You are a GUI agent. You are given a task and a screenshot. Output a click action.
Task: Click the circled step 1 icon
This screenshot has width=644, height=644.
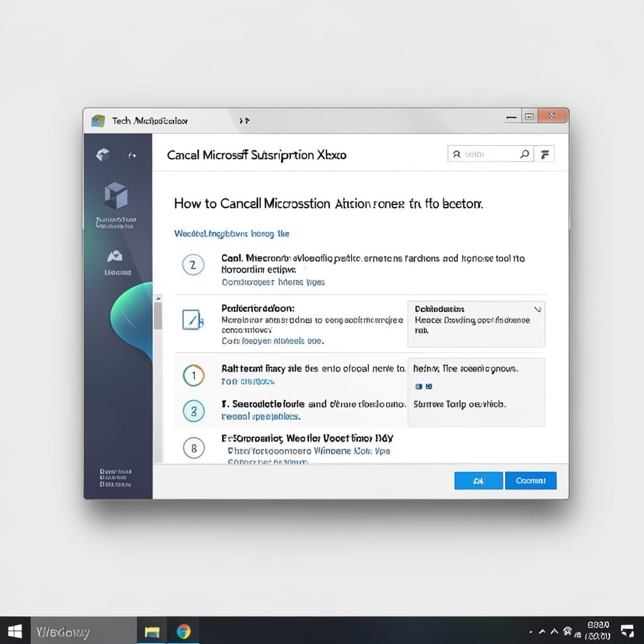tap(194, 375)
